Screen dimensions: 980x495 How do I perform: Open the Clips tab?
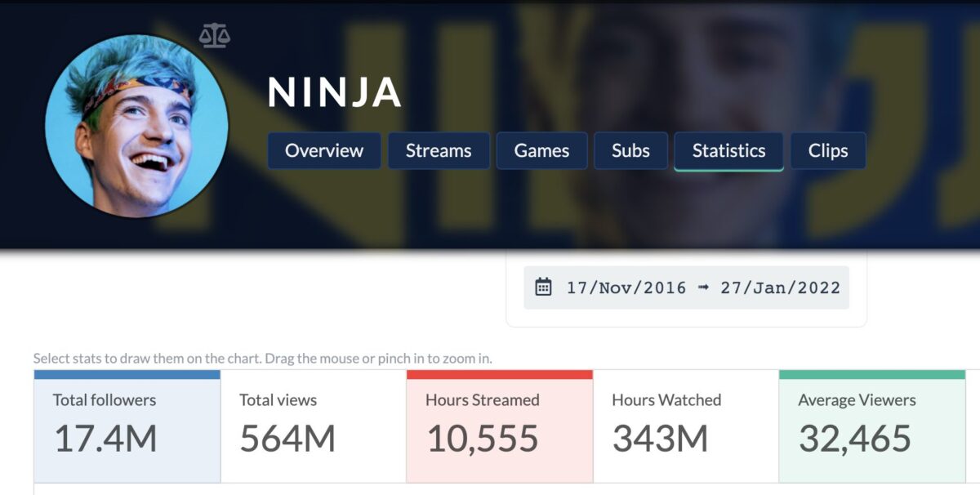click(827, 151)
